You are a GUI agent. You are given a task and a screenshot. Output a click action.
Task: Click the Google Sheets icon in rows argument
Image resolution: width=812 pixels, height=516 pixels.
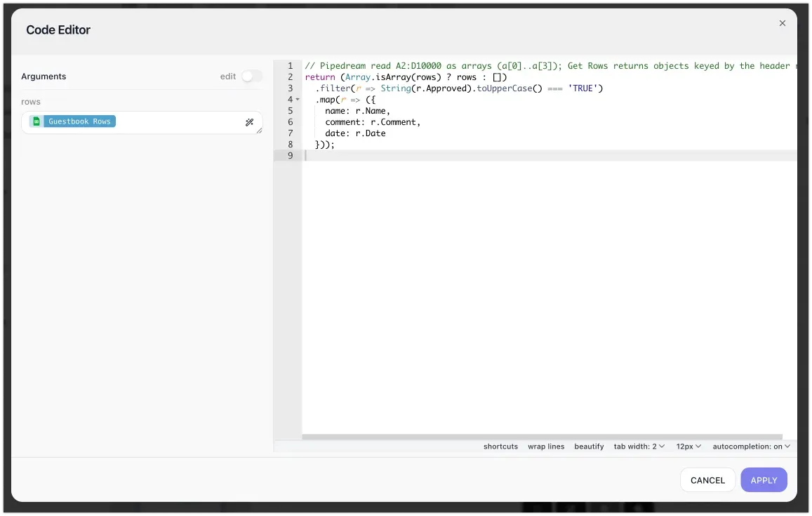36,121
